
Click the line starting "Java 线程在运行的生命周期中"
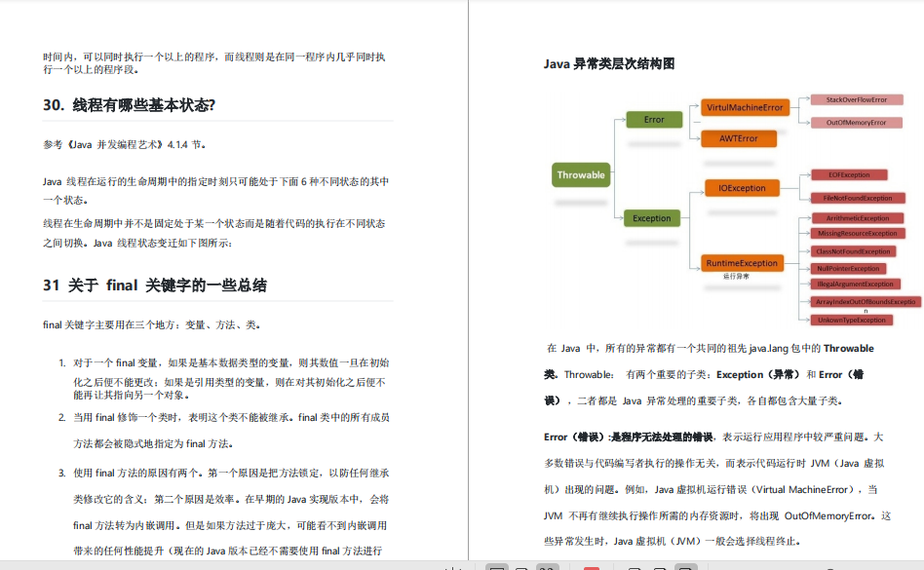tap(215, 181)
